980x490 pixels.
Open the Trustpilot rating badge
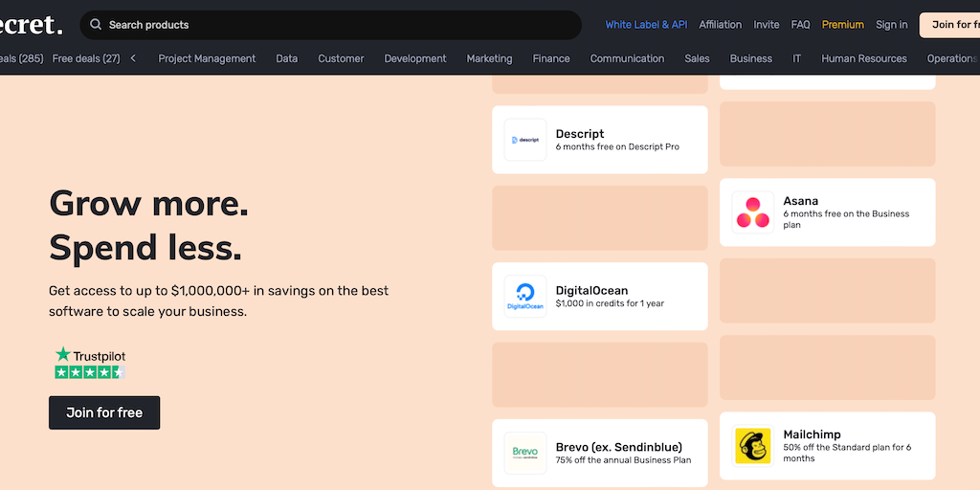(x=90, y=363)
